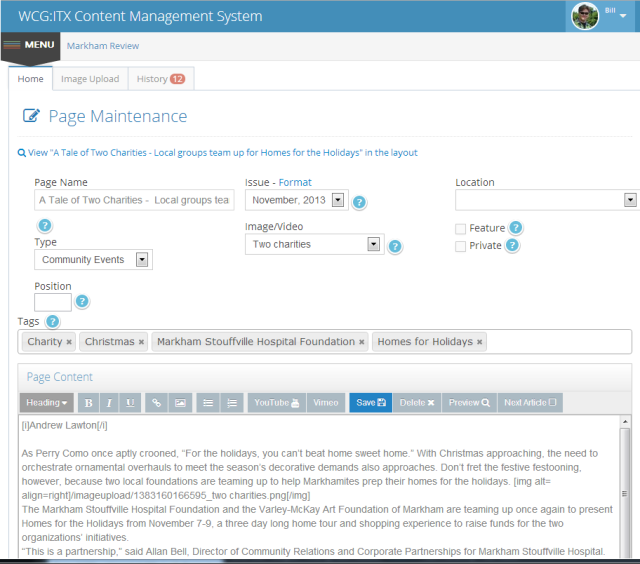
Task: Toggle bold formatting in editor toolbar
Action: coord(88,403)
